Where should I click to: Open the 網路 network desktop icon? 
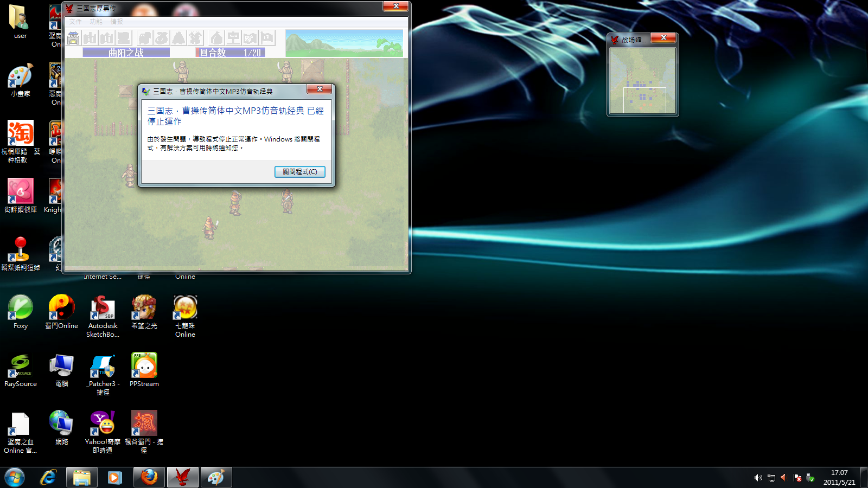(61, 428)
